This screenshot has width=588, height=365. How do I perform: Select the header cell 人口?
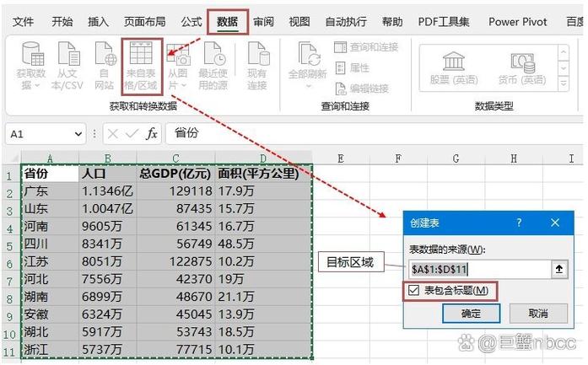pos(108,174)
